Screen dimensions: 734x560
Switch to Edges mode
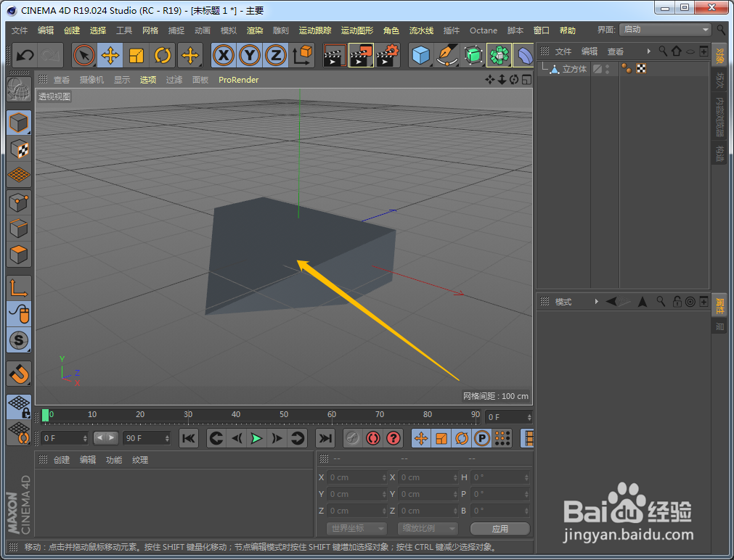[19, 228]
